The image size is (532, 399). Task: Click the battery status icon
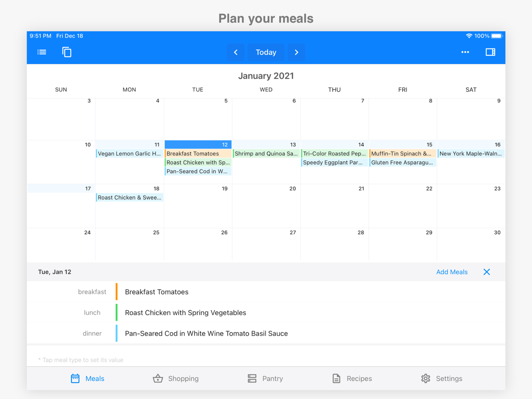click(x=497, y=36)
